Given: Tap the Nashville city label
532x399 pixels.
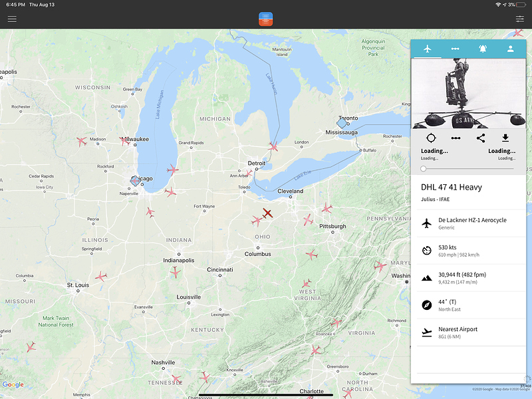Looking at the screenshot, I should [x=163, y=362].
